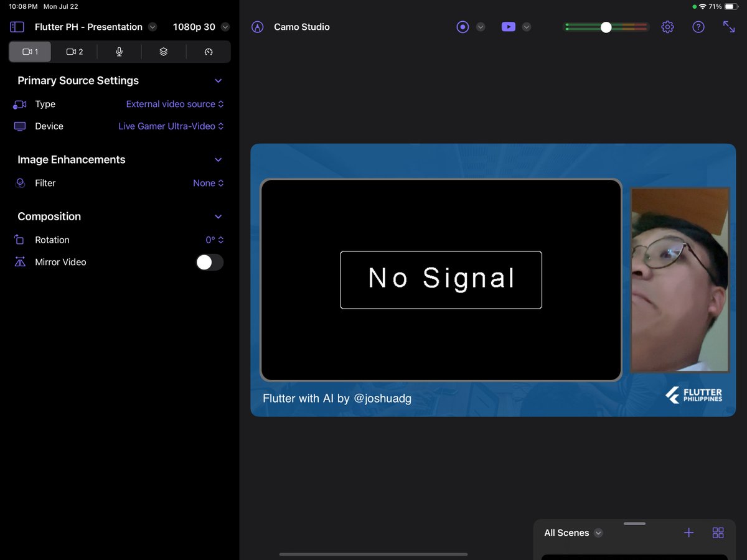The width and height of the screenshot is (747, 560).
Task: Click the Filter icon
Action: 20,183
